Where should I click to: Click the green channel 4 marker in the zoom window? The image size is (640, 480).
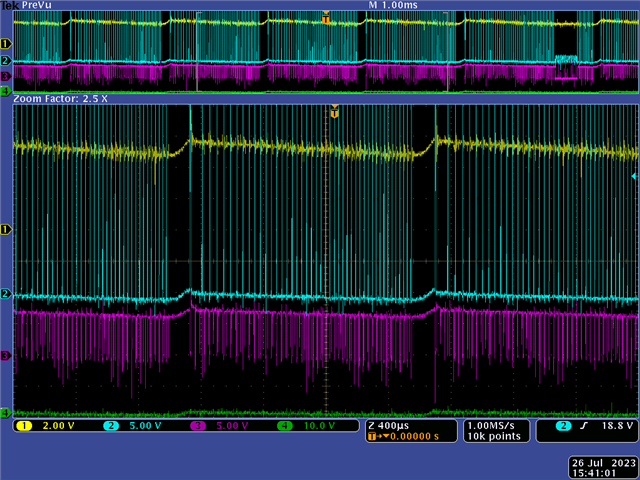[6, 413]
